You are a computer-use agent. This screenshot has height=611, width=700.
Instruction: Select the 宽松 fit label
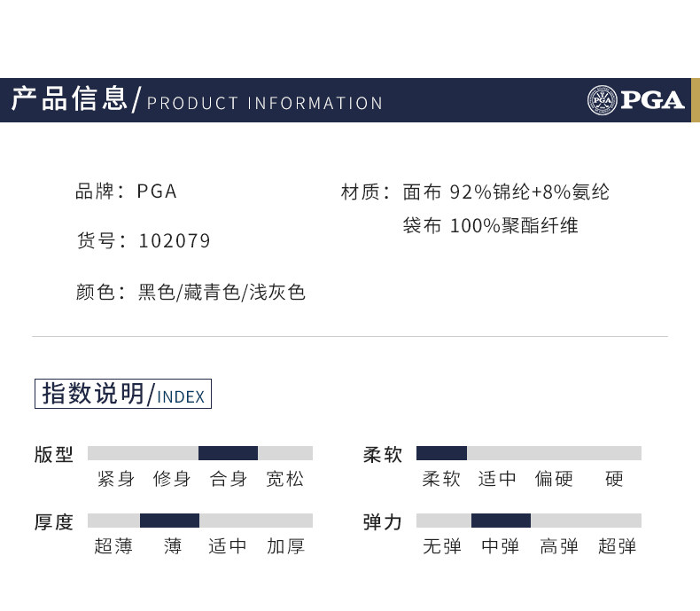285,479
